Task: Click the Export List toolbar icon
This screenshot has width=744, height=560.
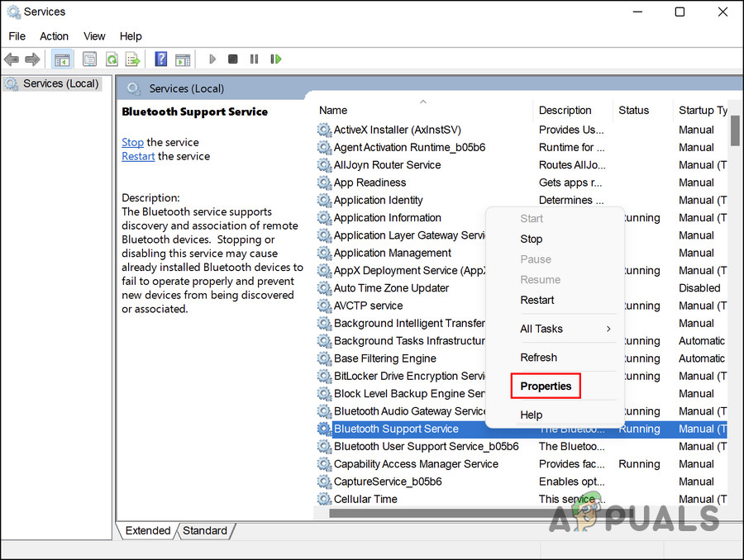Action: click(132, 59)
